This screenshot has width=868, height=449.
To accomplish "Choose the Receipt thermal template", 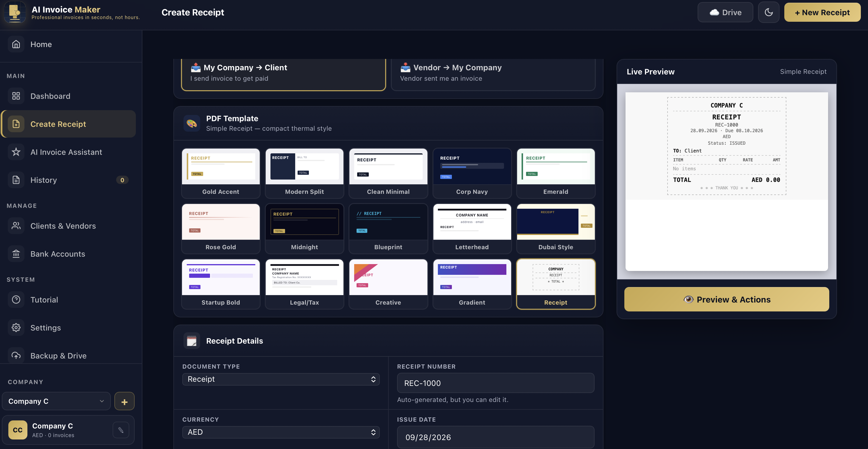I will [556, 284].
